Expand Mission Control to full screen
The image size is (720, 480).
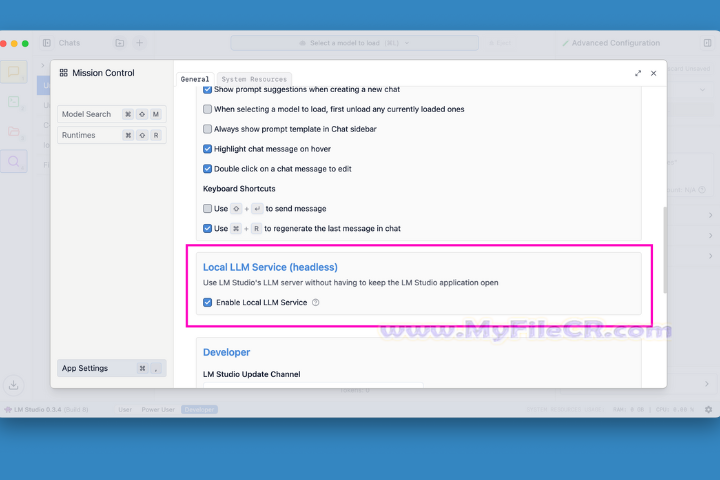click(638, 73)
